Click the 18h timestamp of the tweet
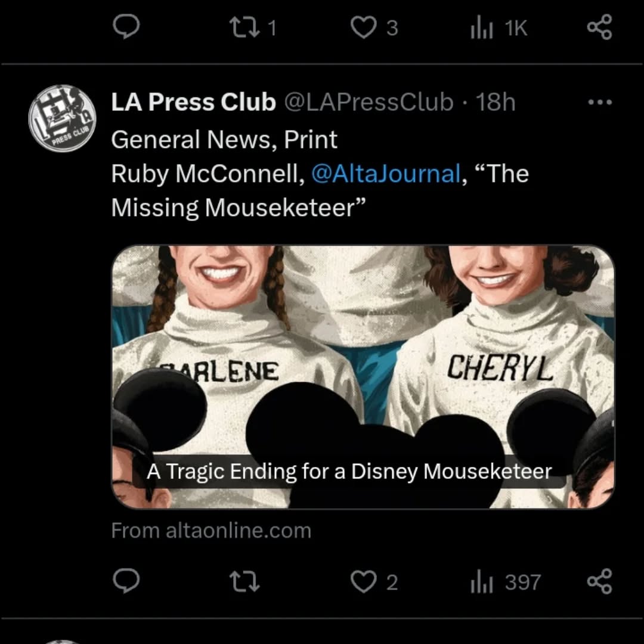644x644 pixels. click(x=496, y=103)
